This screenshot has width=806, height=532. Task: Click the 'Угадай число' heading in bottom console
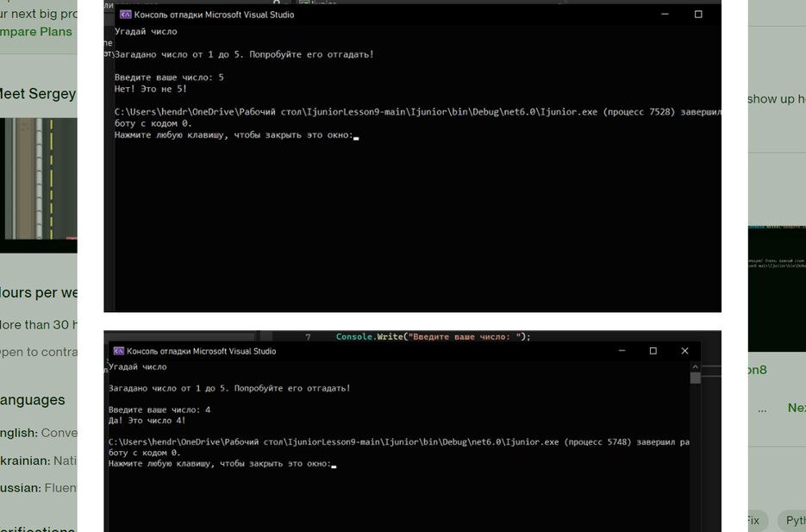(x=137, y=367)
